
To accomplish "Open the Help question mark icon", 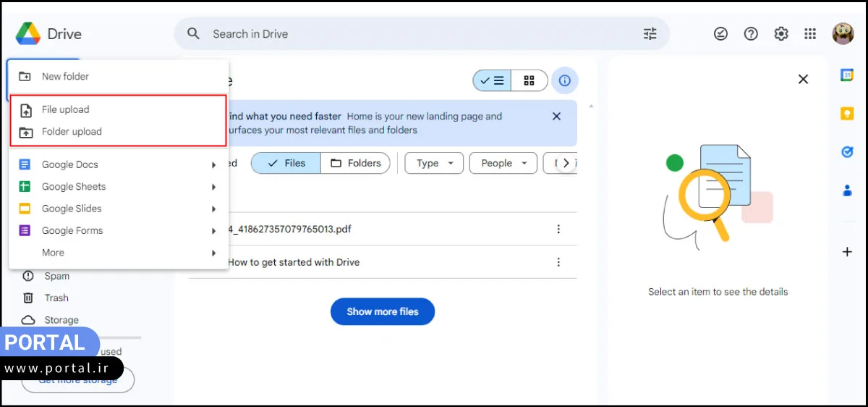I will [751, 34].
